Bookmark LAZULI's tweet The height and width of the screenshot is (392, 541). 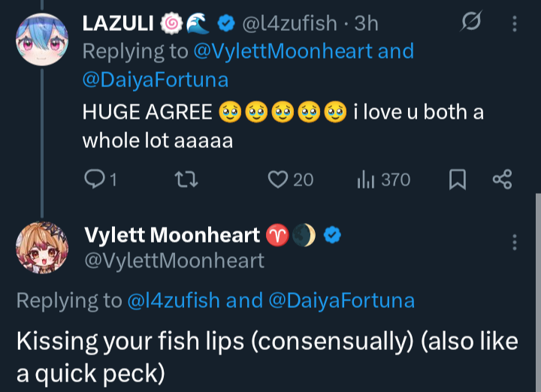tap(457, 179)
